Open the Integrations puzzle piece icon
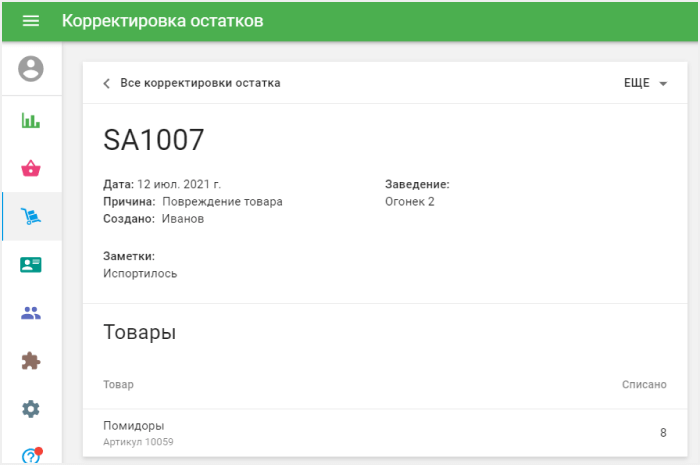The height and width of the screenshot is (465, 700). (31, 361)
